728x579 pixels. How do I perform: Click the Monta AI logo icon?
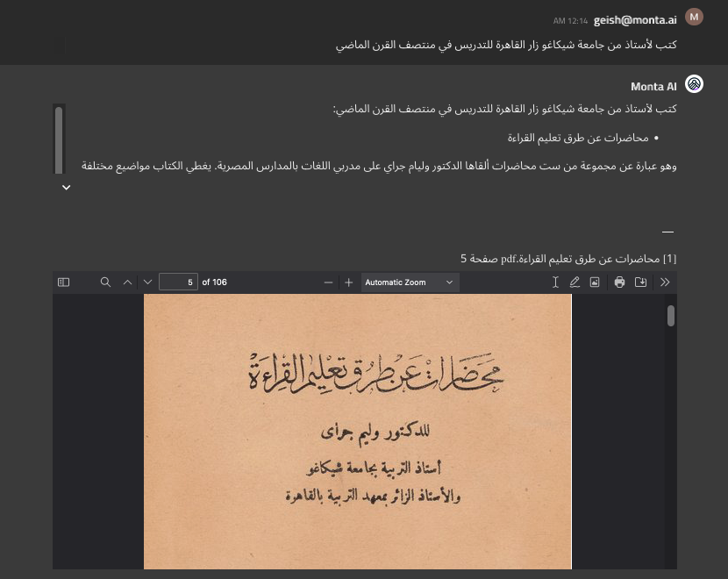pyautogui.click(x=693, y=83)
